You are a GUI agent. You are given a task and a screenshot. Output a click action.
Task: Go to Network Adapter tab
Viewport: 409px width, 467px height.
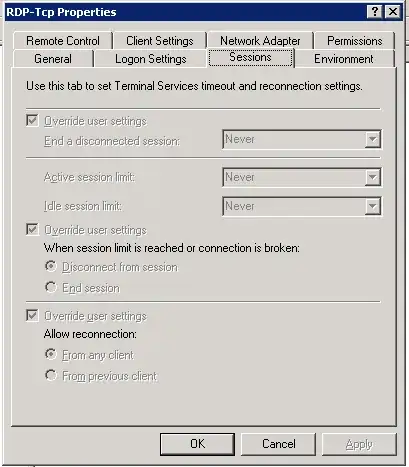click(x=260, y=41)
